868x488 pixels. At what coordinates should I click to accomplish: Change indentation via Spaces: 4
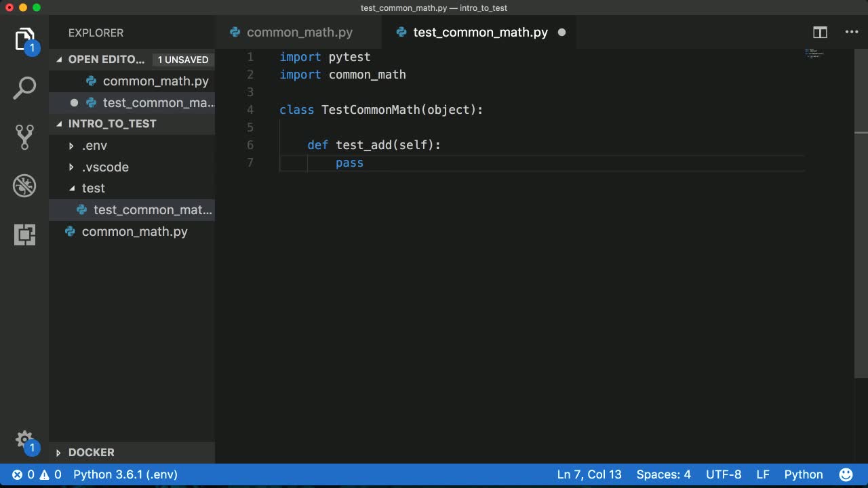(663, 474)
